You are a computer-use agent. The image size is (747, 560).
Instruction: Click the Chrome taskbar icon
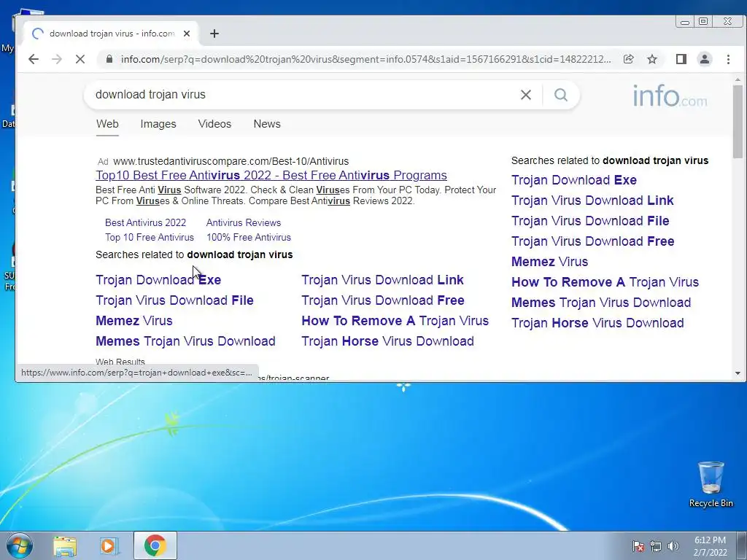155,545
